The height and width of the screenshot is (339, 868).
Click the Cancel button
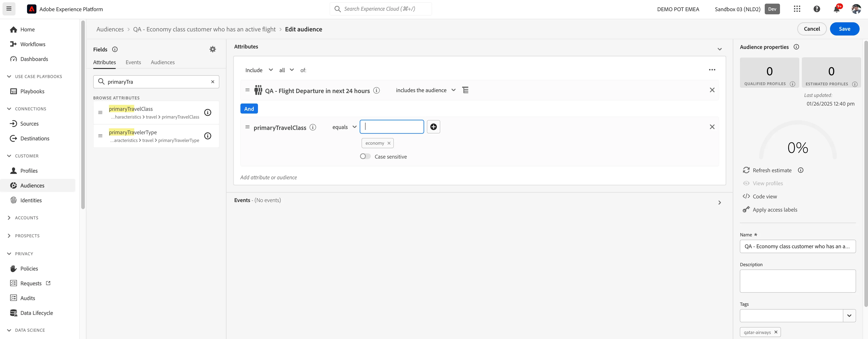click(812, 29)
